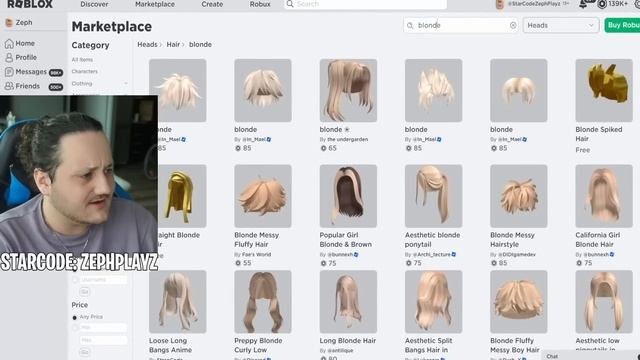Viewport: 640px width, 360px height.
Task: Open the Robux tab
Action: [x=260, y=4]
